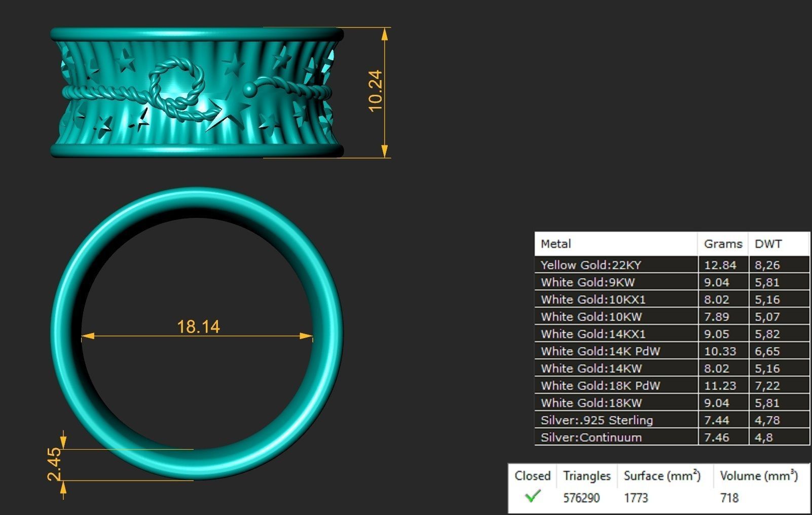Pick the White Gold:18K PdW entry
The height and width of the screenshot is (515, 812).
pos(600,386)
